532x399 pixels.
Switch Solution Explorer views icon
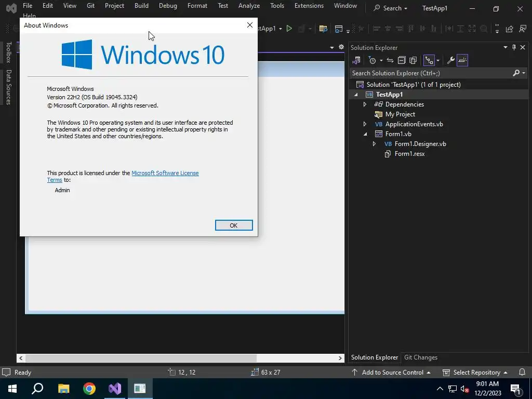pyautogui.click(x=356, y=60)
